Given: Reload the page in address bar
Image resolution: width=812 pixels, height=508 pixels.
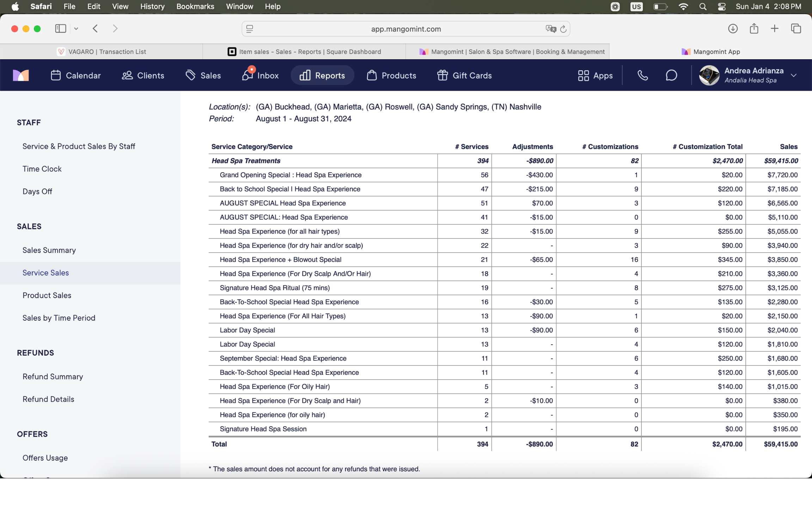Looking at the screenshot, I should (563, 29).
